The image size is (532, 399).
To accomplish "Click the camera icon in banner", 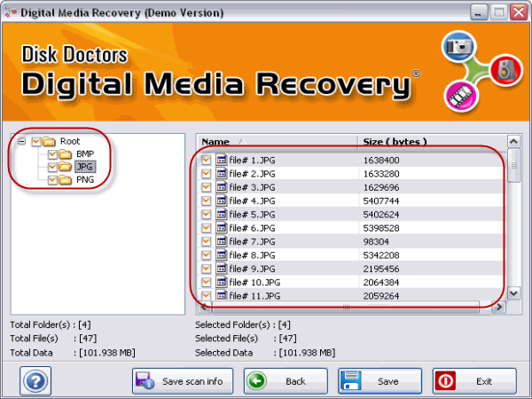I will pos(459,46).
